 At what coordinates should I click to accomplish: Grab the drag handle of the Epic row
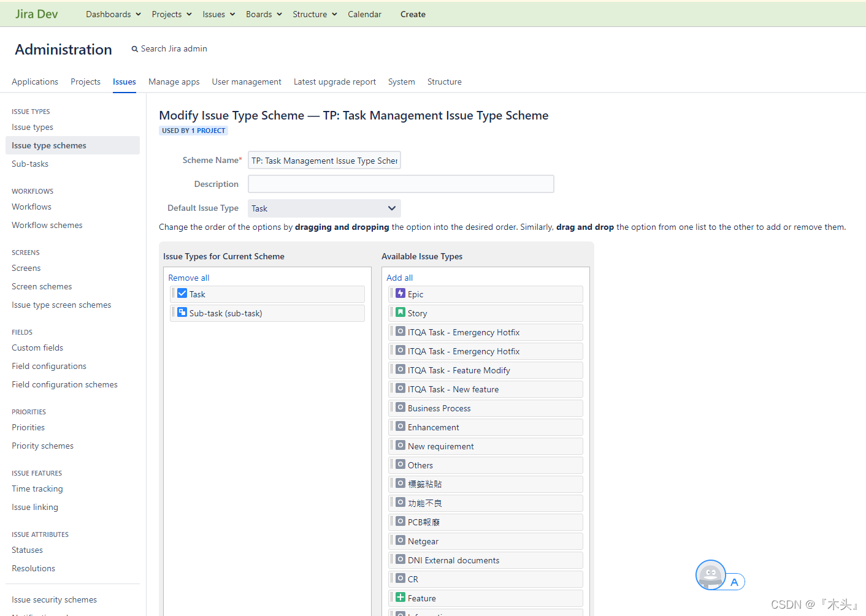coord(391,294)
